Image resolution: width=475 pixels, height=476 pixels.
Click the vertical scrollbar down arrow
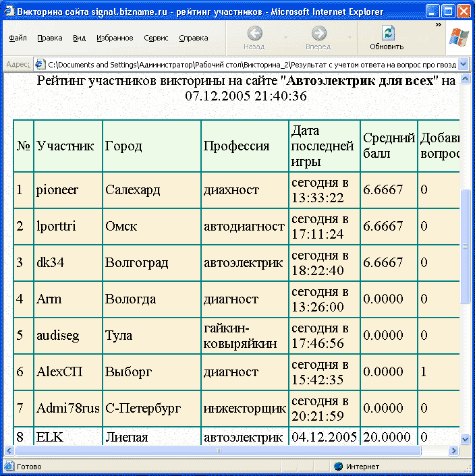pyautogui.click(x=465, y=439)
